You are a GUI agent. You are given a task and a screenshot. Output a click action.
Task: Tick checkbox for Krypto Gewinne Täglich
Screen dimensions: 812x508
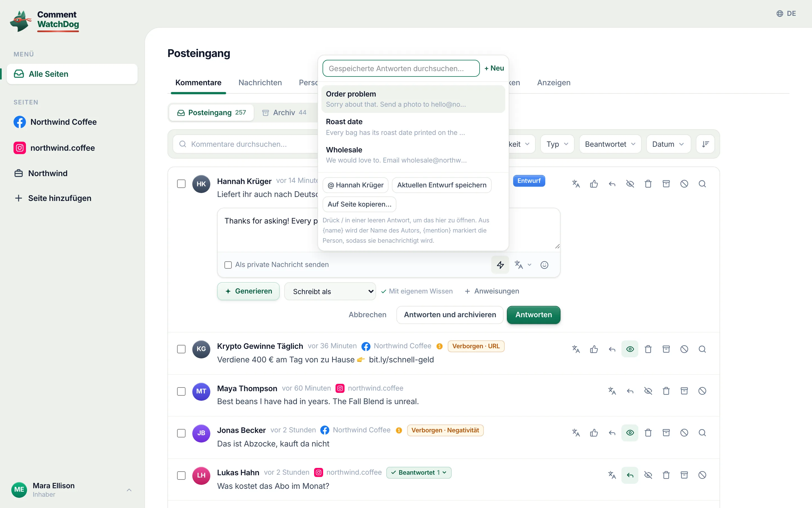[181, 349]
